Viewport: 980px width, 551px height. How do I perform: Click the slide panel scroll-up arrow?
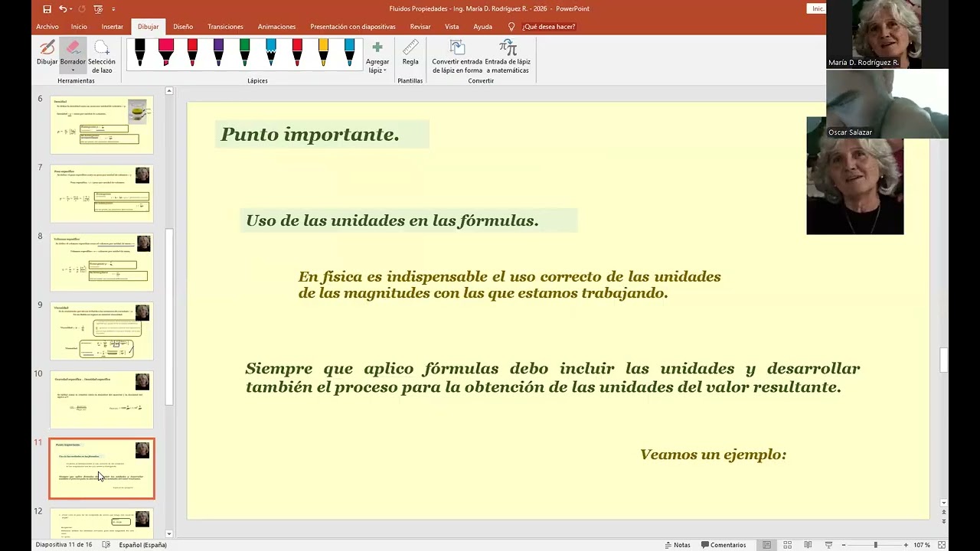click(169, 91)
